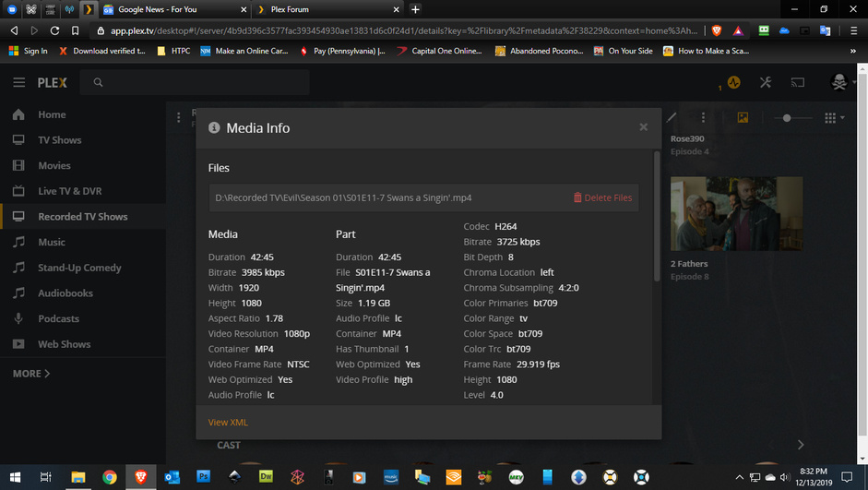Viewport: 868px width, 490px height.
Task: Click the 2 Fathers title link
Action: 689,264
